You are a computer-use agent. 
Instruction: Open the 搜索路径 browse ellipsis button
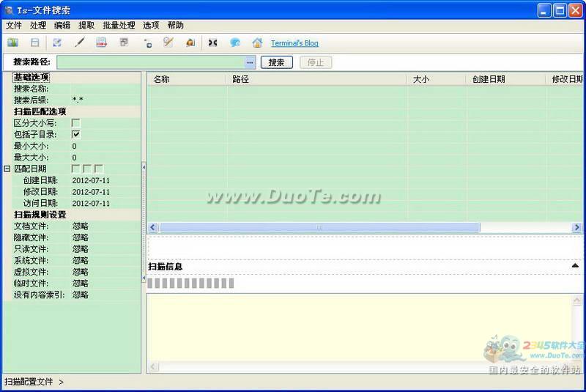tap(250, 62)
